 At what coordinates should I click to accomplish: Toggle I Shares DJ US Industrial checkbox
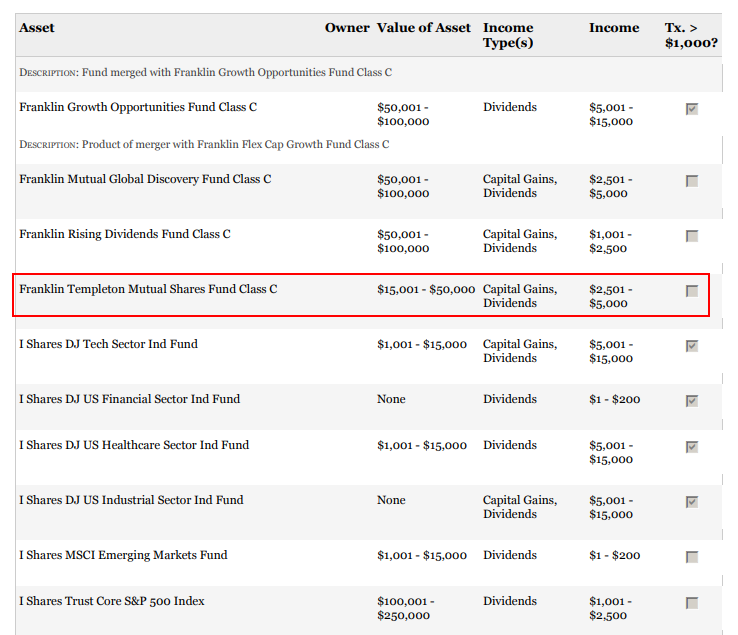[x=691, y=502]
